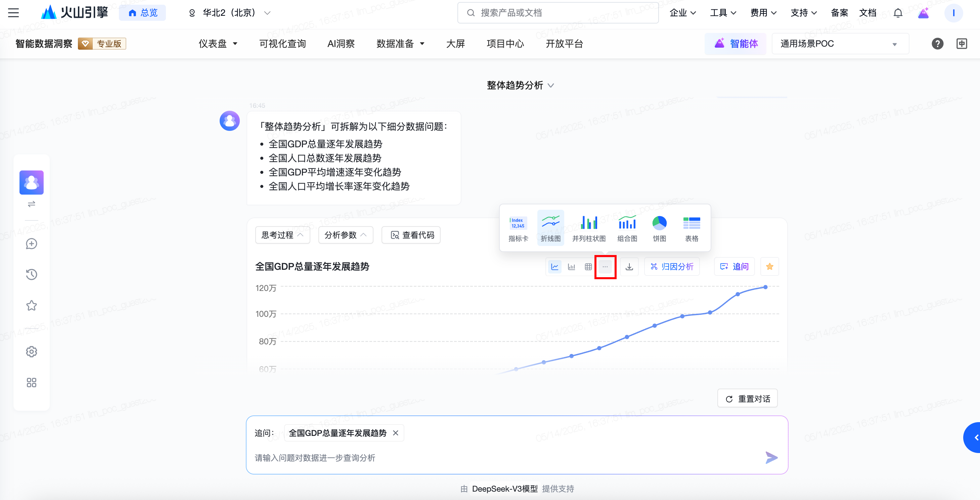
Task: Open the user avatar menu
Action: pos(953,13)
